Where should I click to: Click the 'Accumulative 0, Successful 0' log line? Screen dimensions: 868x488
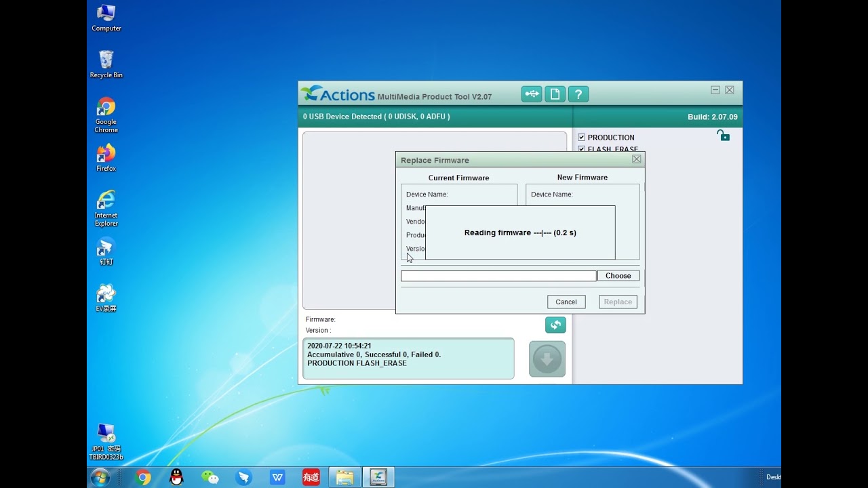click(374, 354)
